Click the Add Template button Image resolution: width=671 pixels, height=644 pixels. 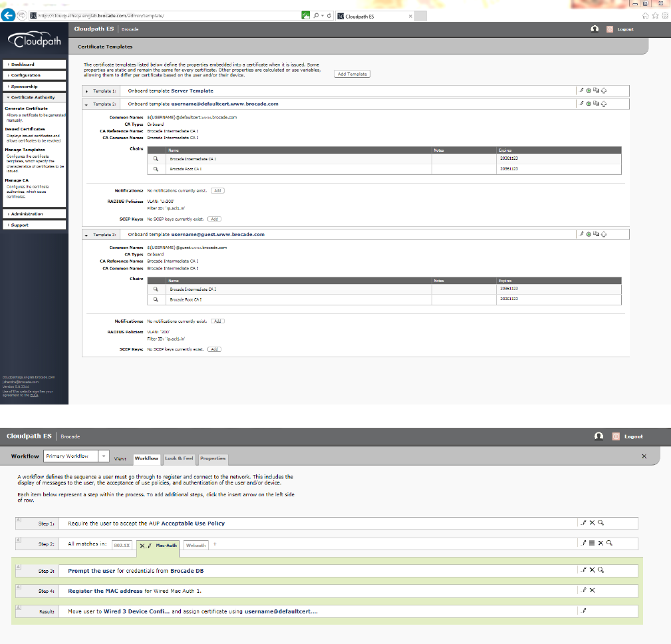click(352, 74)
